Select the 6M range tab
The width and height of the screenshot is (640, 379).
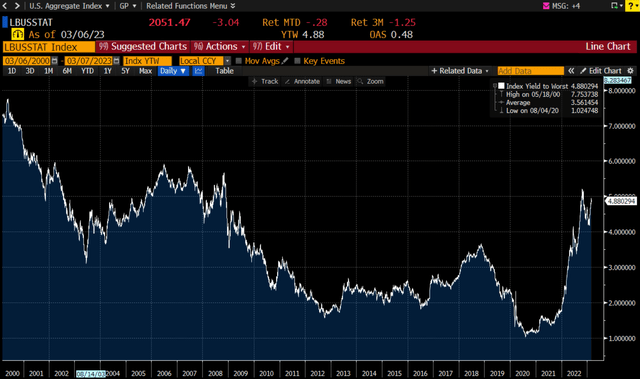[67, 71]
